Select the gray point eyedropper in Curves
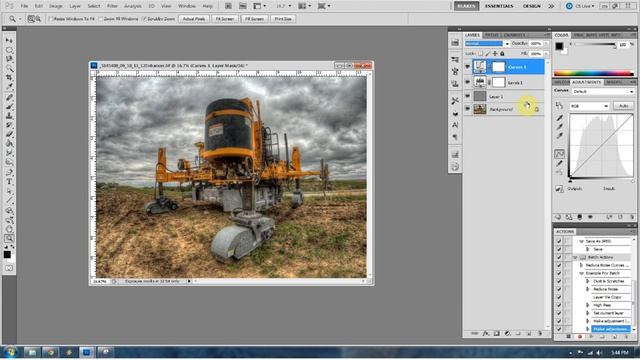The height and width of the screenshot is (360, 640). 559,127
